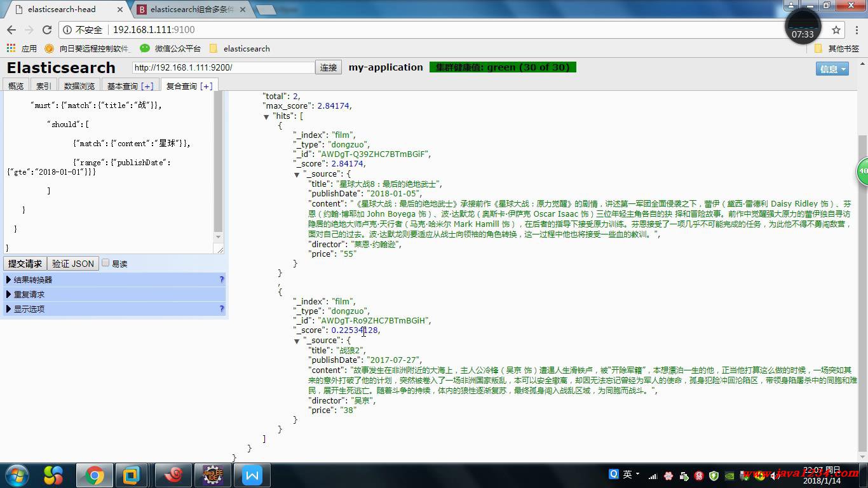
Task: Open the green shield security tray icon
Action: [714, 476]
